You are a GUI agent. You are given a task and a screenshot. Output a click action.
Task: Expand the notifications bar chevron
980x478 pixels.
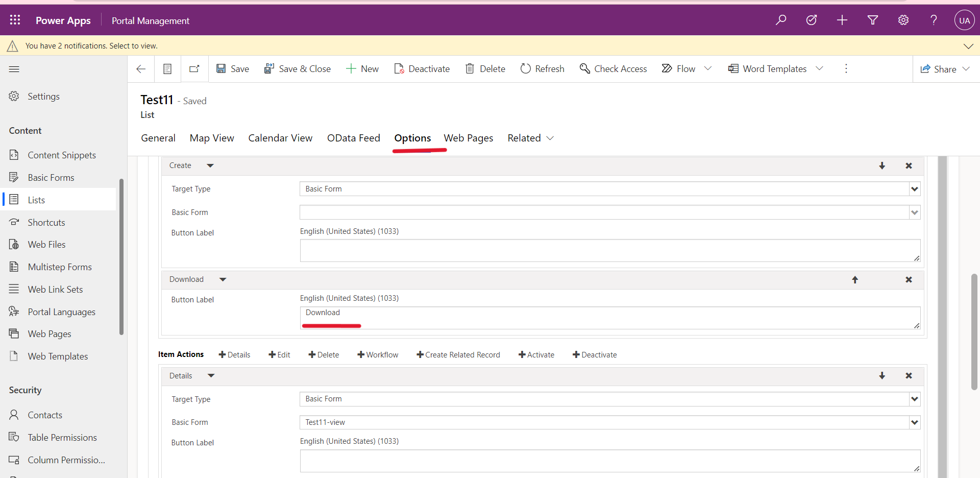968,46
